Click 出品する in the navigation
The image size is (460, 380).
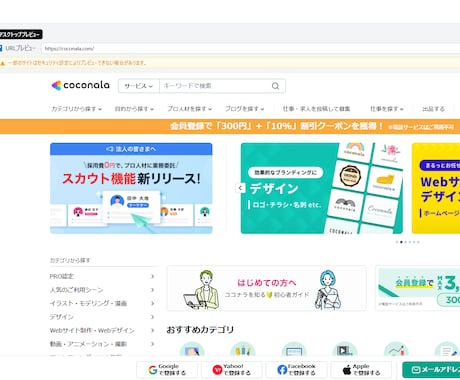(x=433, y=109)
